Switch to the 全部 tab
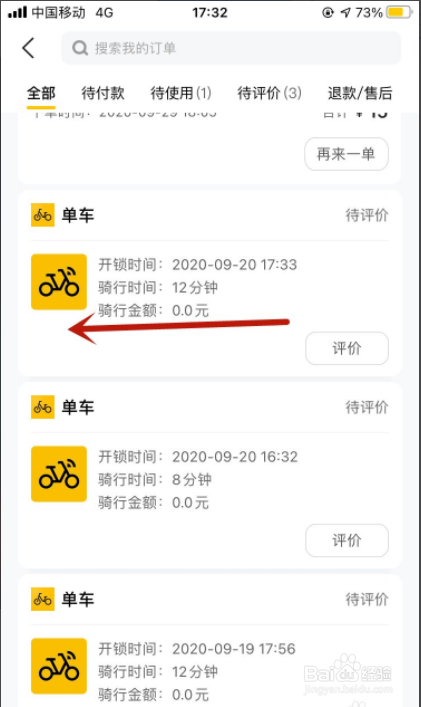The width and height of the screenshot is (421, 707). [x=41, y=93]
